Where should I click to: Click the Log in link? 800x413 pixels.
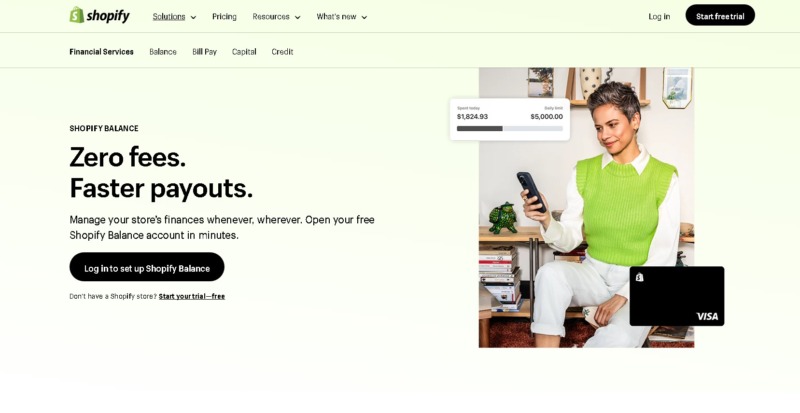coord(659,16)
